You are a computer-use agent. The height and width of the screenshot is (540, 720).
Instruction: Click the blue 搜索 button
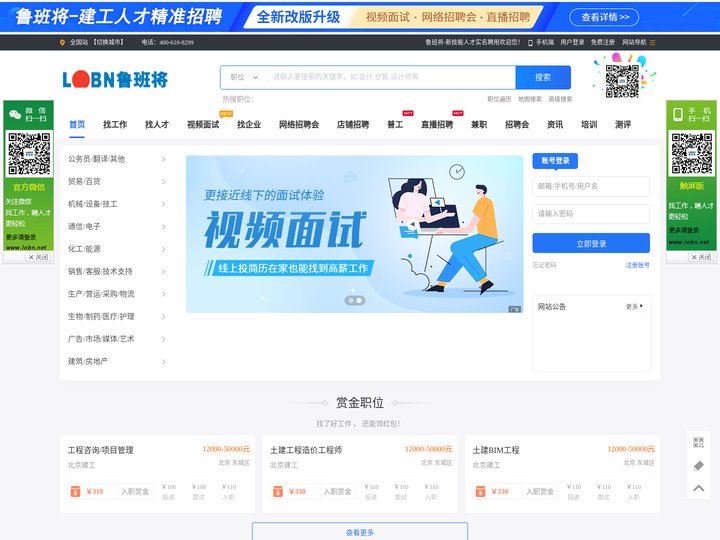click(543, 77)
